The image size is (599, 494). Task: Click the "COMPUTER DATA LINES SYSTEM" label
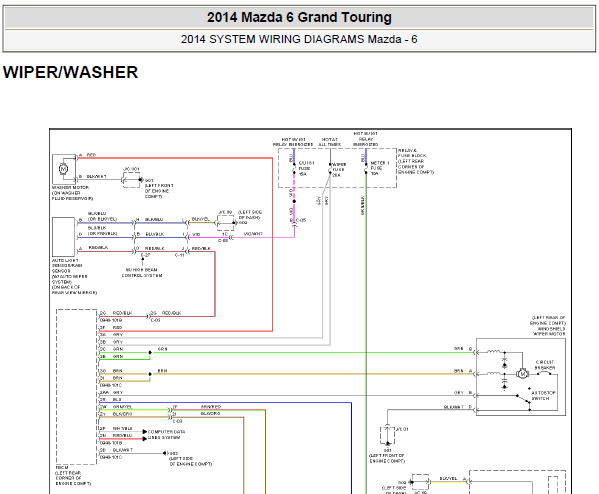tap(166, 434)
